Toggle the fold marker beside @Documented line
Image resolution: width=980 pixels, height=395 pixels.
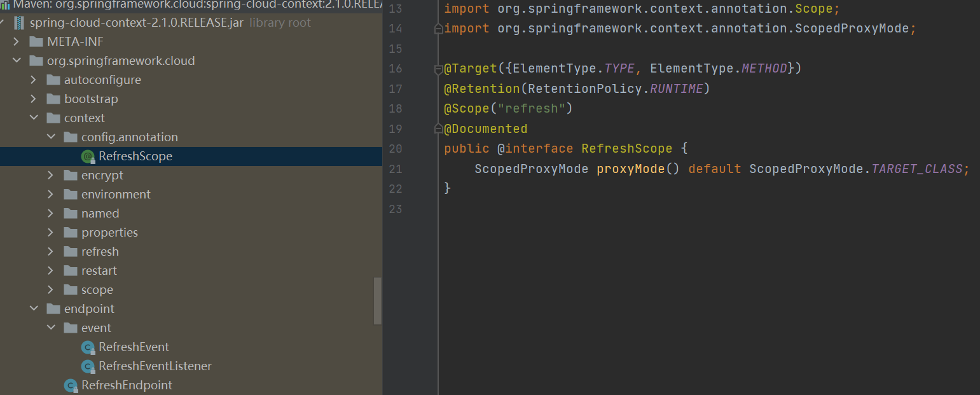pyautogui.click(x=438, y=129)
